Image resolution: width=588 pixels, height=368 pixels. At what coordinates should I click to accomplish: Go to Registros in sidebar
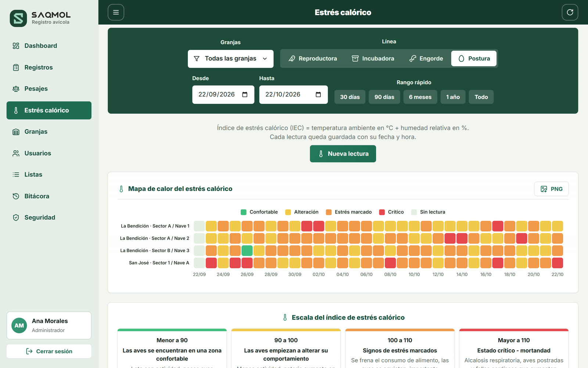(x=49, y=67)
